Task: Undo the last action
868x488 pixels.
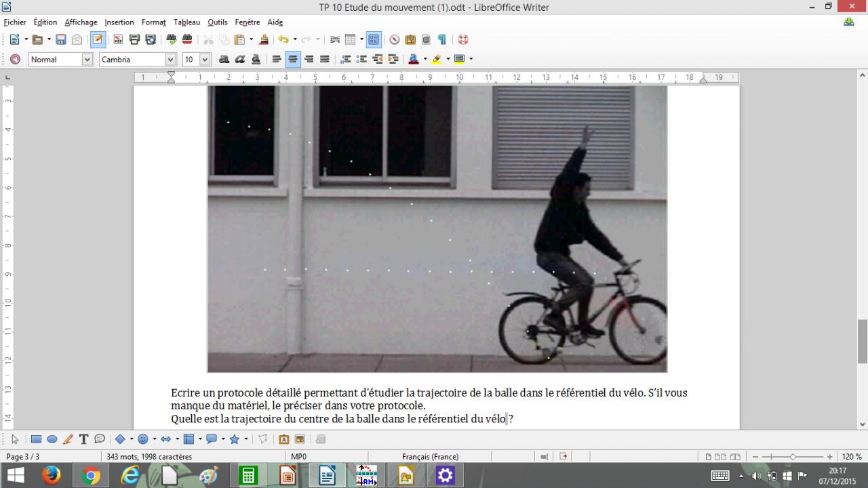Action: point(283,39)
